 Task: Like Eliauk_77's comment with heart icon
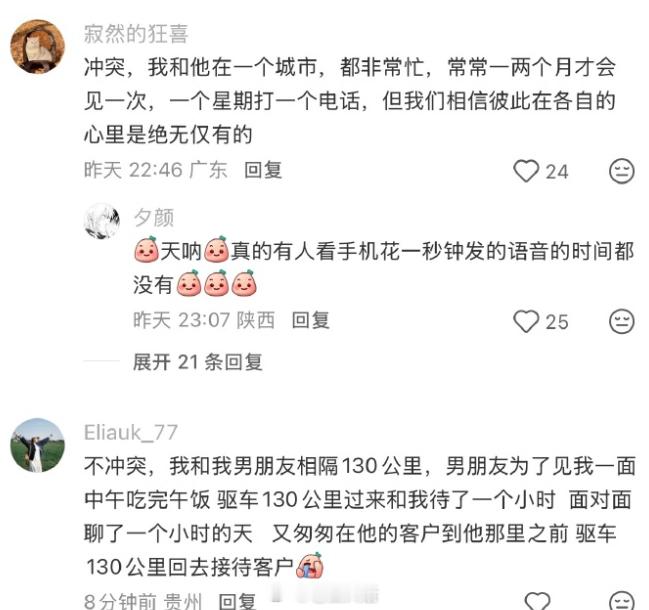click(537, 601)
